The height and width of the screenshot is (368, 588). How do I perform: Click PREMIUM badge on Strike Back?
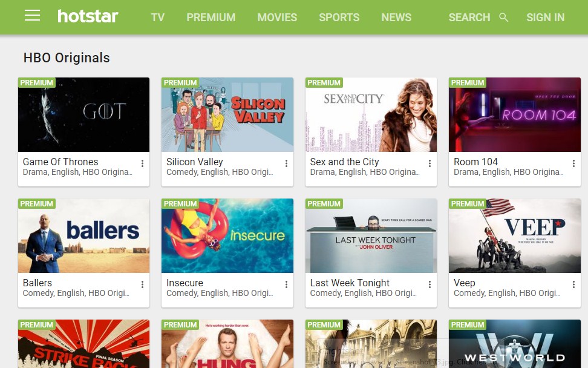click(x=37, y=325)
